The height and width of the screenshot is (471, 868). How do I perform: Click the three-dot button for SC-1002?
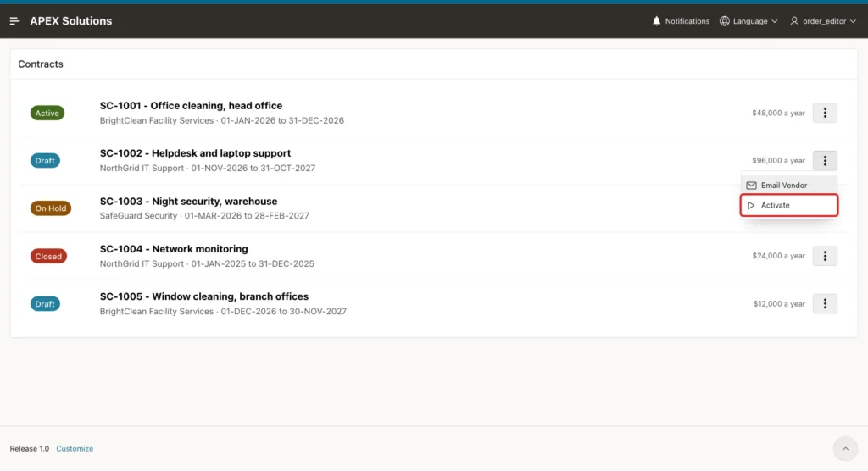pyautogui.click(x=825, y=160)
